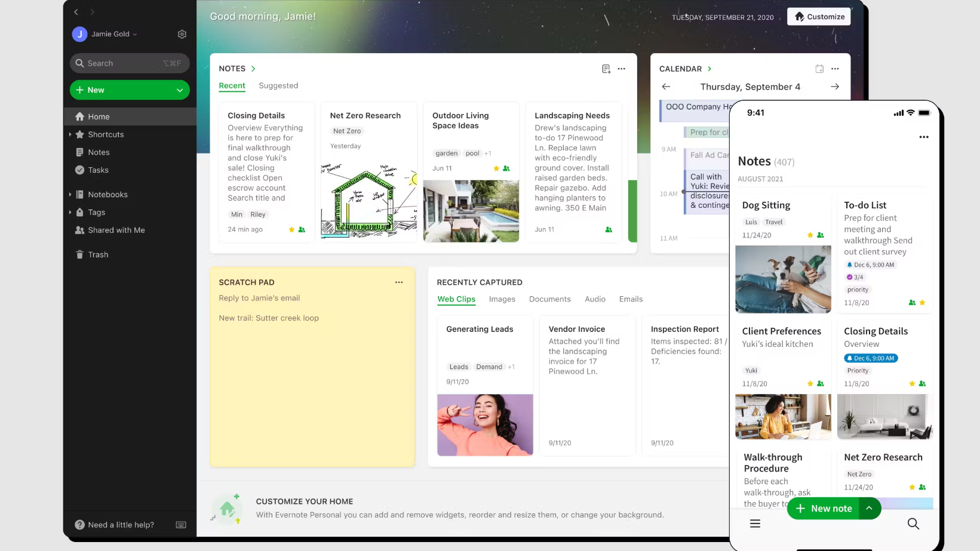980x551 pixels.
Task: Open the keyboard shortcuts icon
Action: [x=181, y=525]
